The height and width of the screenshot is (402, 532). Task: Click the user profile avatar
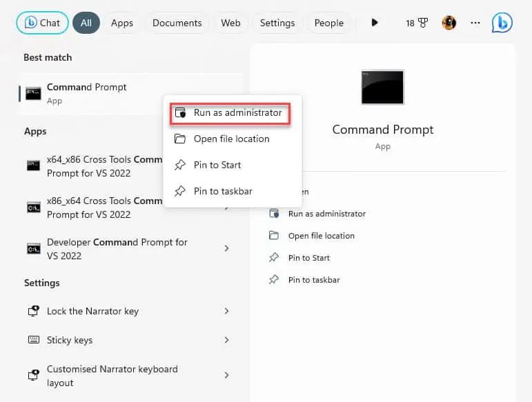(x=449, y=23)
